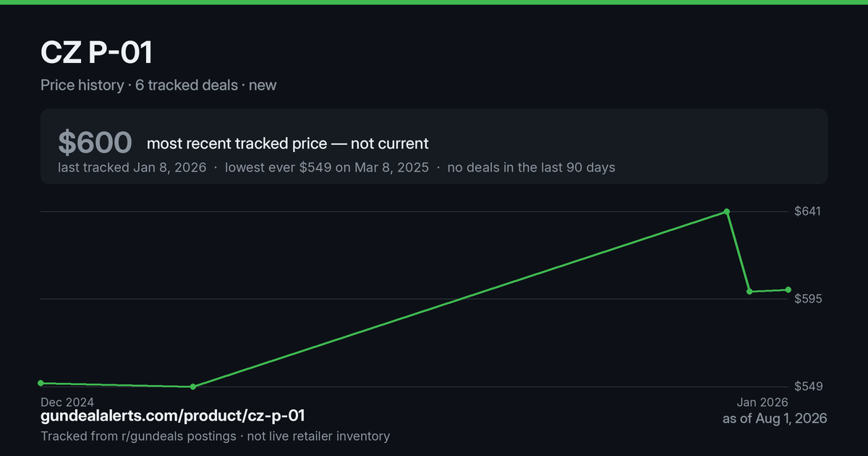
Task: Click 'last tracked Jan 8, 2026' text
Action: (132, 167)
